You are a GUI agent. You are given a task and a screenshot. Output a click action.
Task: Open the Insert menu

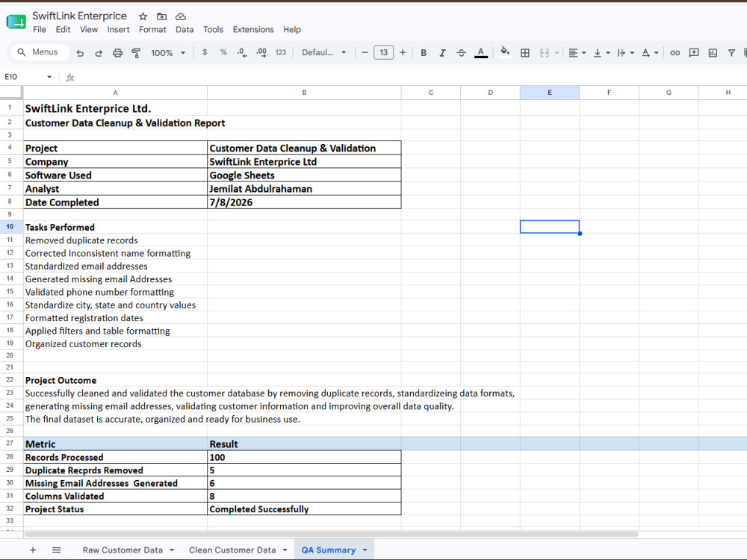(x=118, y=30)
